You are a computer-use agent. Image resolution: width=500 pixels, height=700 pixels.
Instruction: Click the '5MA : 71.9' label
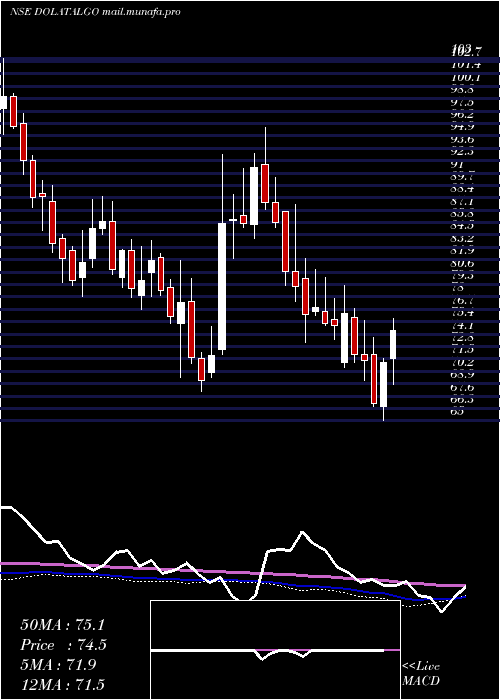tap(58, 665)
